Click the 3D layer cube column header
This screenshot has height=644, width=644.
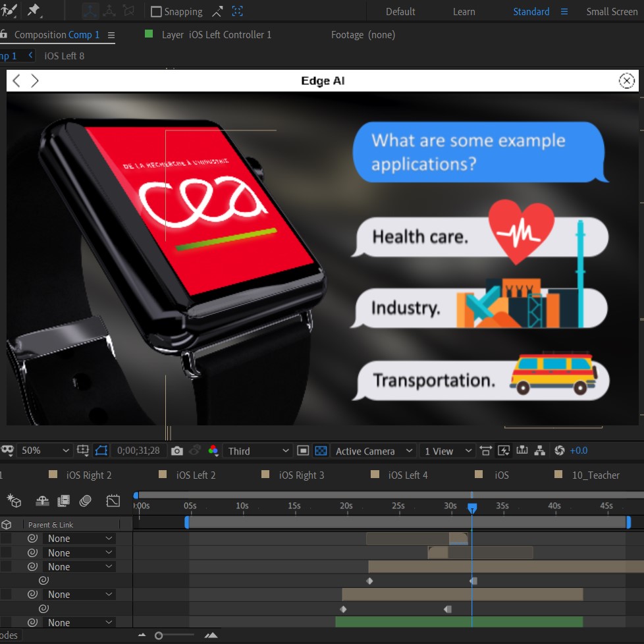(x=7, y=524)
